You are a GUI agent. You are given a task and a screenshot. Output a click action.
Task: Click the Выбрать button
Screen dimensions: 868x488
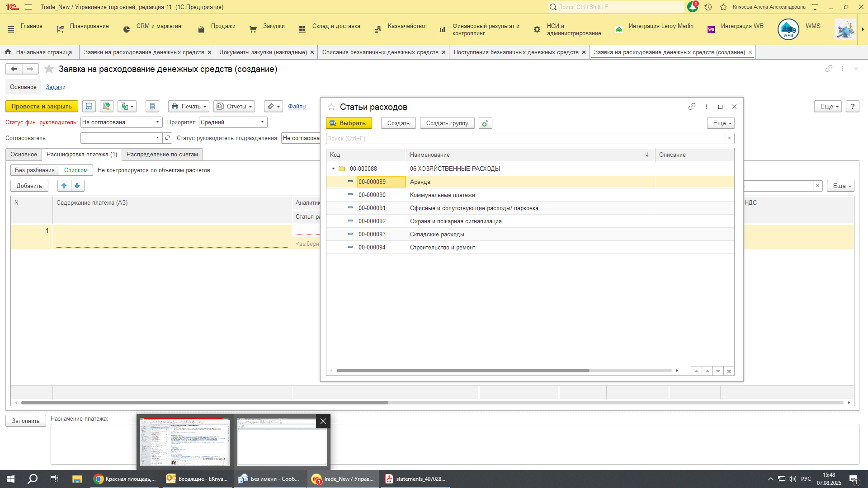coord(349,123)
